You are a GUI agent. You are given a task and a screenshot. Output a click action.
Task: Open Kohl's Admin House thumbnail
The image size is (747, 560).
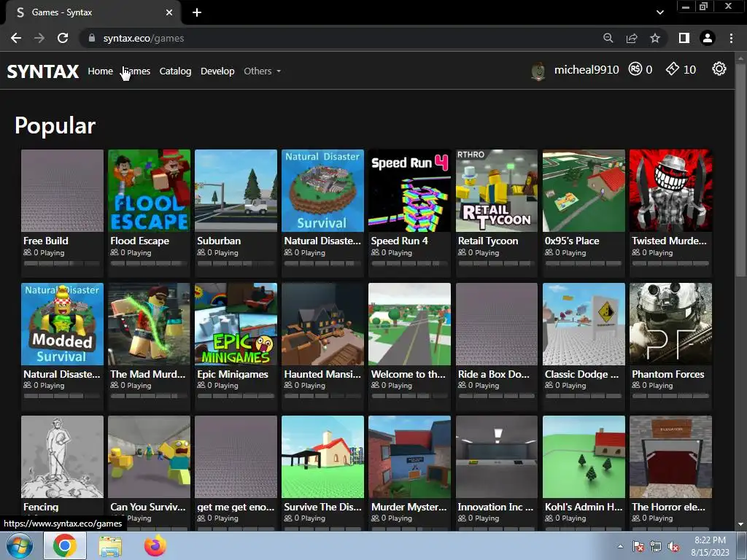(x=584, y=456)
